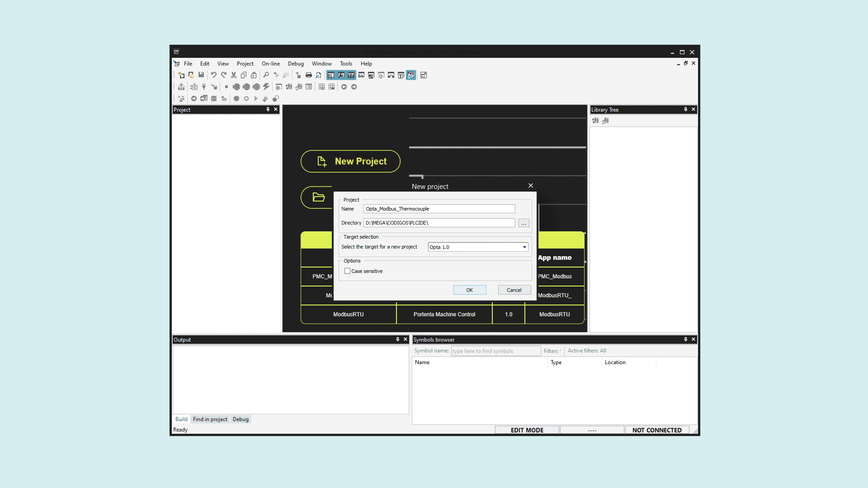Click the Cut scissors icon

(234, 75)
